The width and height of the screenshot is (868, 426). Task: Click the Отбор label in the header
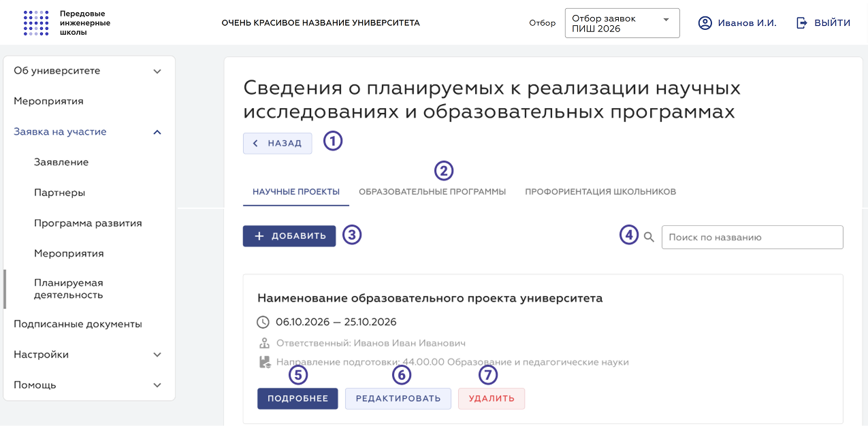pos(543,23)
